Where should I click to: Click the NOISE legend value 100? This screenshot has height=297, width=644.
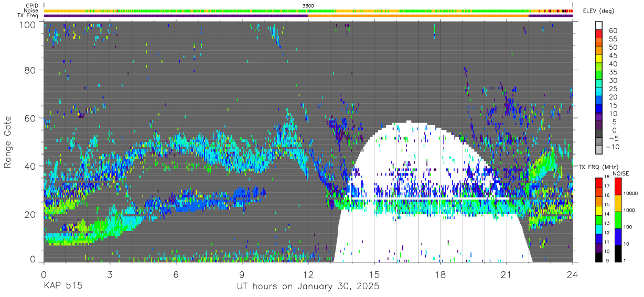pyautogui.click(x=628, y=227)
